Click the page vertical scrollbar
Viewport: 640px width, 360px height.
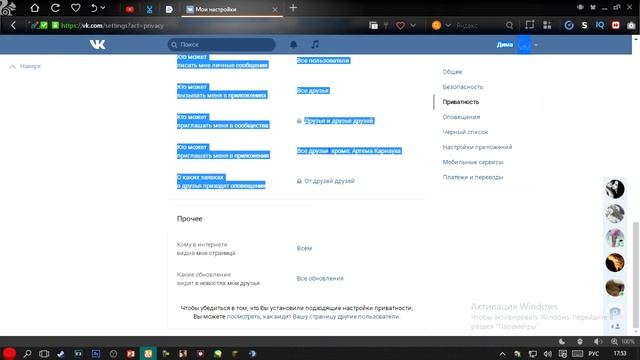click(635, 274)
